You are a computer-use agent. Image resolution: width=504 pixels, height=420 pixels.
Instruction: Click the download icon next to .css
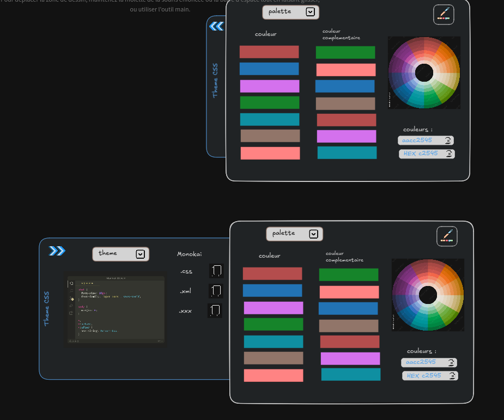click(216, 271)
